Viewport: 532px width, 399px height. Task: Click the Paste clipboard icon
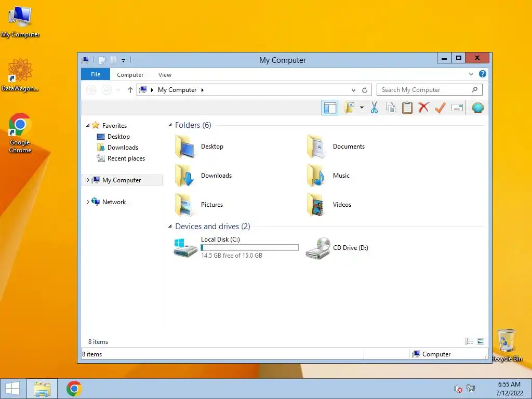pyautogui.click(x=407, y=108)
